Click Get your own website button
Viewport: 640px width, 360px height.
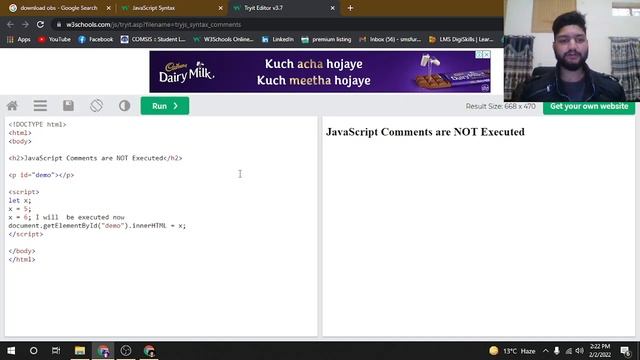pos(589,107)
